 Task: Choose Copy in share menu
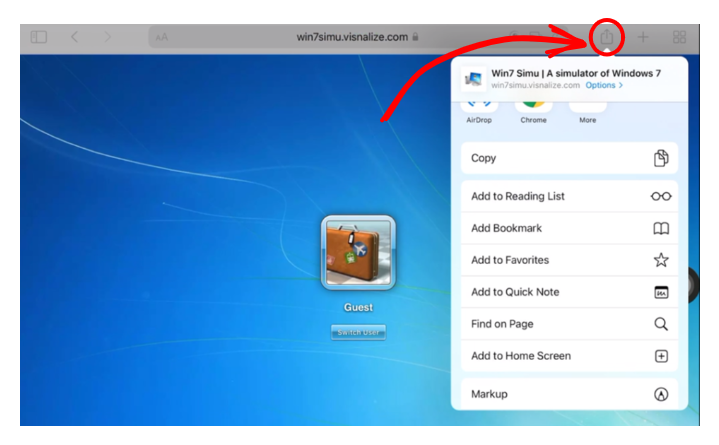pyautogui.click(x=569, y=158)
